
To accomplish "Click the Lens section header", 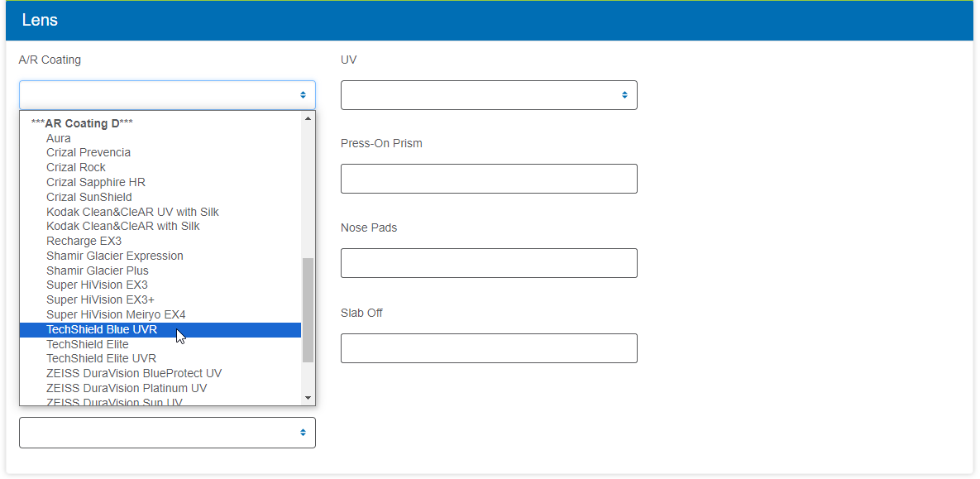I will click(490, 21).
